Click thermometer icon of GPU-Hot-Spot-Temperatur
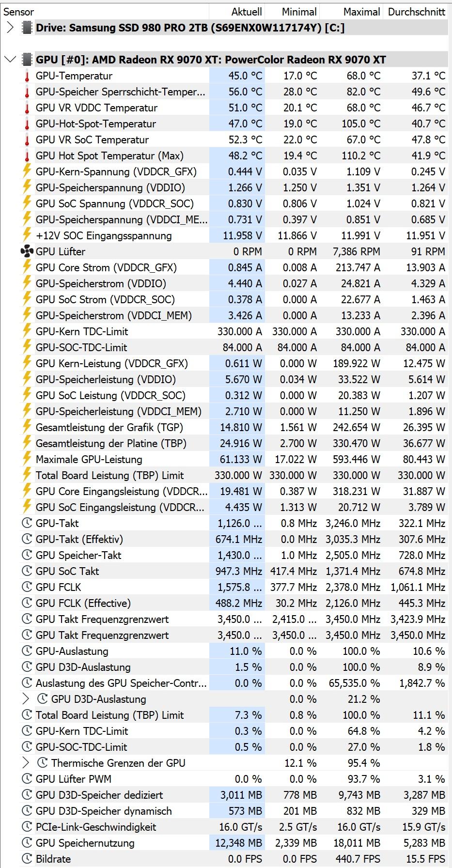Image resolution: width=452 pixels, height=868 pixels. pos(27,124)
